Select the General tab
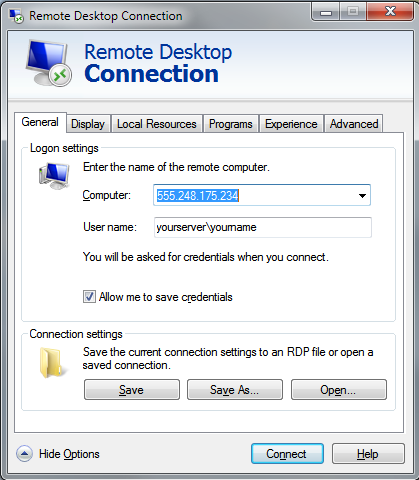Image resolution: width=419 pixels, height=480 pixels. [40, 122]
